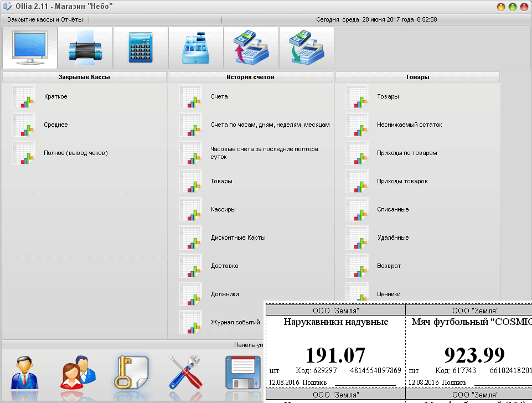Image resolution: width=532 pixels, height=403 pixels.
Task: Click the Закрытие кассы и Отчёты title
Action: (x=45, y=20)
